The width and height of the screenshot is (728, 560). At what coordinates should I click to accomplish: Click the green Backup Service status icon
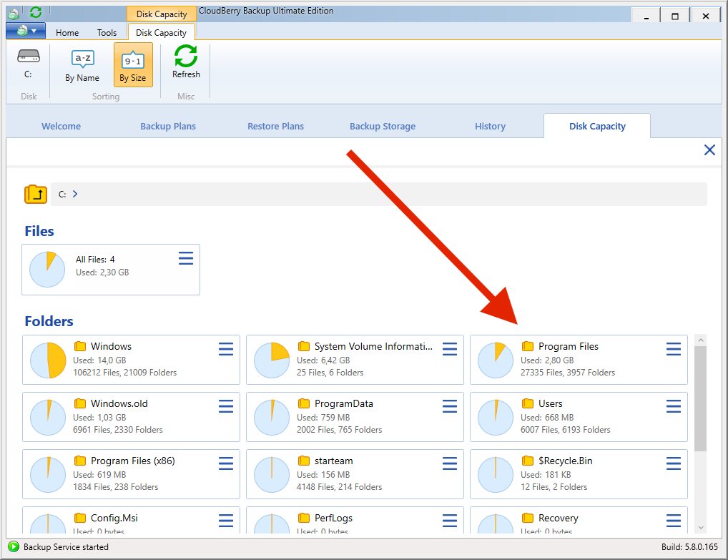click(x=14, y=546)
